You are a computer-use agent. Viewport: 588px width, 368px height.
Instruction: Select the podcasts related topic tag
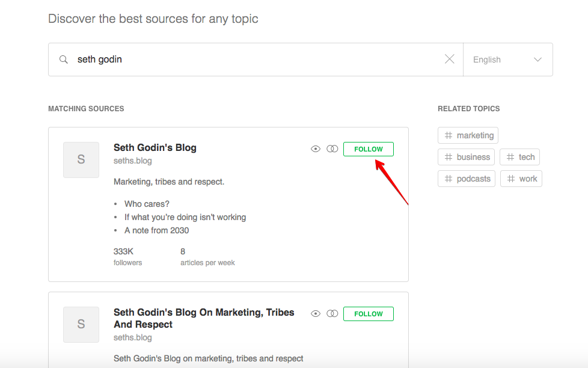click(467, 179)
